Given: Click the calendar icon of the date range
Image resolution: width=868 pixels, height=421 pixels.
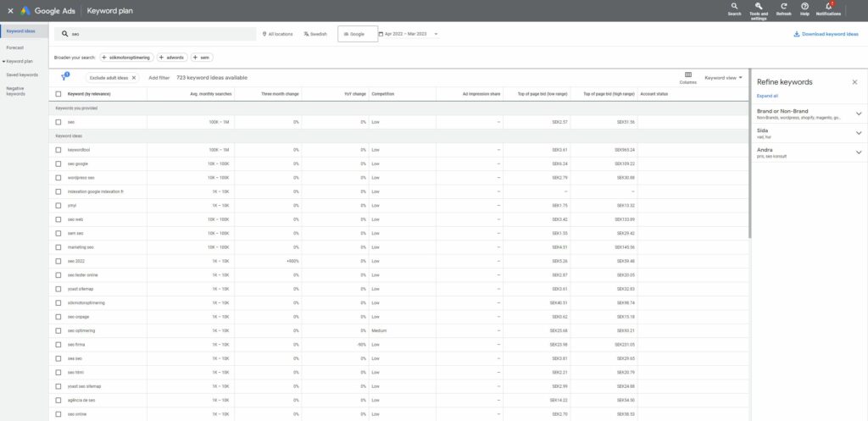Looking at the screenshot, I should pos(381,34).
